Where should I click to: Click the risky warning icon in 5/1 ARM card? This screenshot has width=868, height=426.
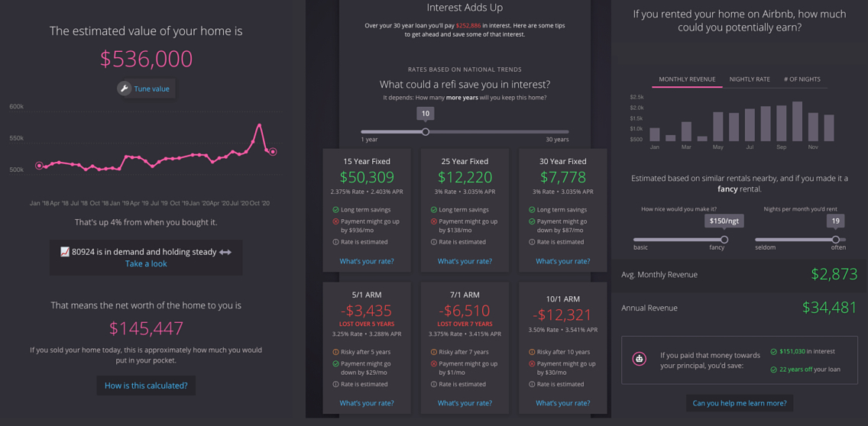click(x=336, y=352)
